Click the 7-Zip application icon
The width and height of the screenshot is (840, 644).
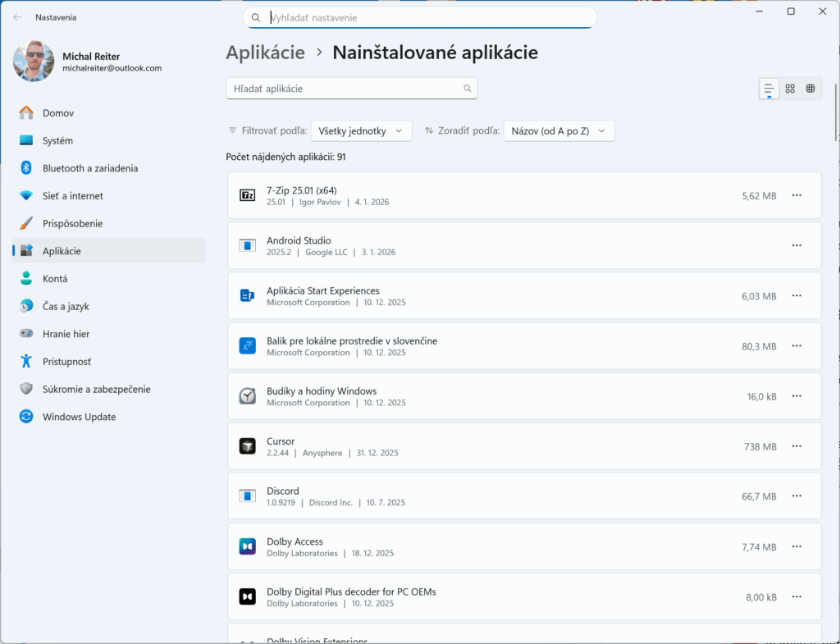[248, 195]
